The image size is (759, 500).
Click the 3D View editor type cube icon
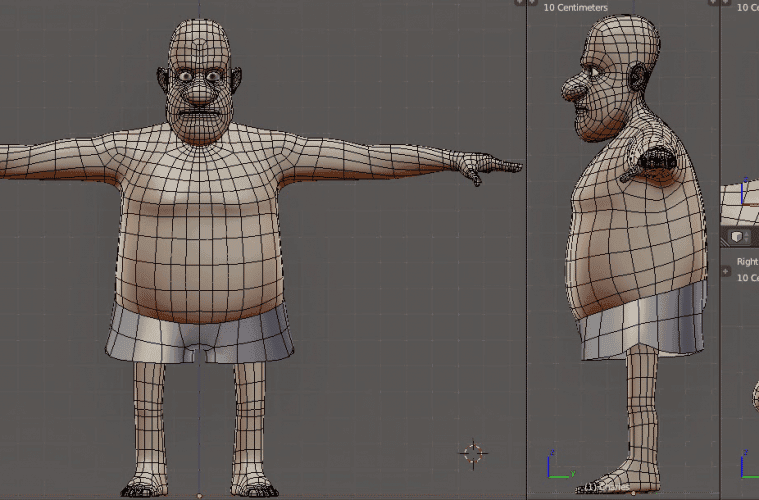tap(736, 237)
